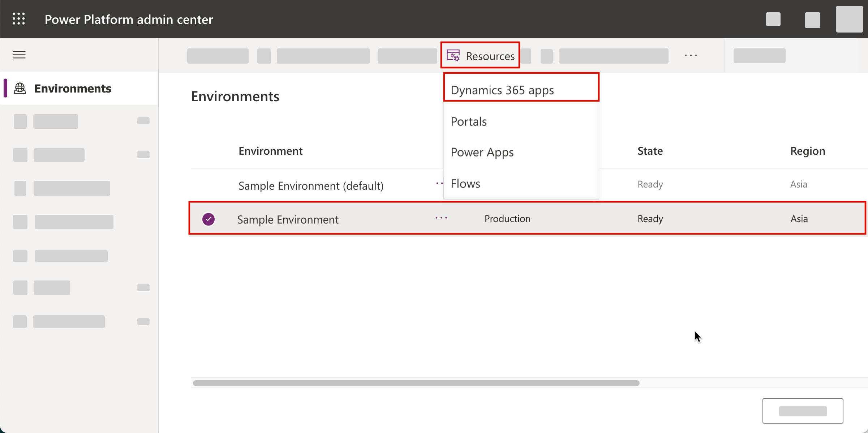Click the Environments globe icon

(x=20, y=89)
